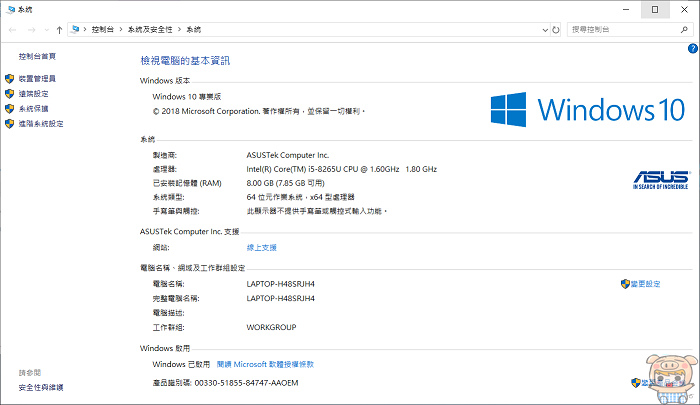Click the system icon in the title bar
This screenshot has height=405, width=700.
click(x=9, y=9)
